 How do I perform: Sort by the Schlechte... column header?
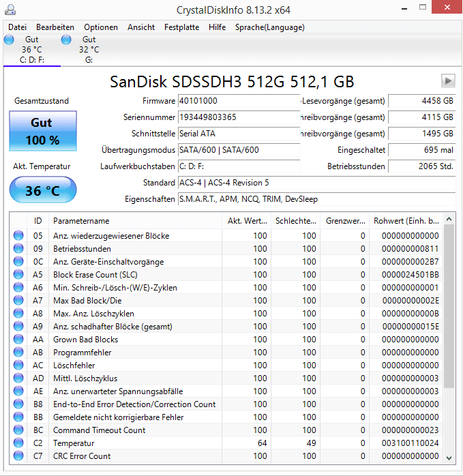(296, 221)
